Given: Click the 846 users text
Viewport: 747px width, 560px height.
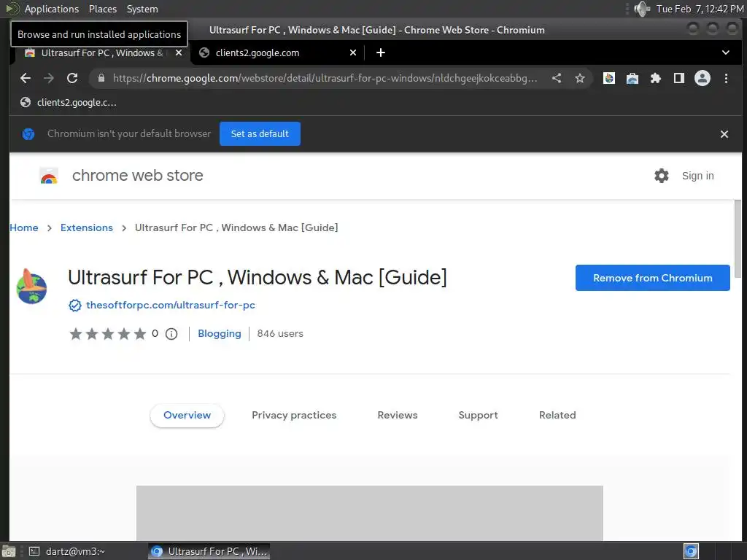Looking at the screenshot, I should 280,334.
